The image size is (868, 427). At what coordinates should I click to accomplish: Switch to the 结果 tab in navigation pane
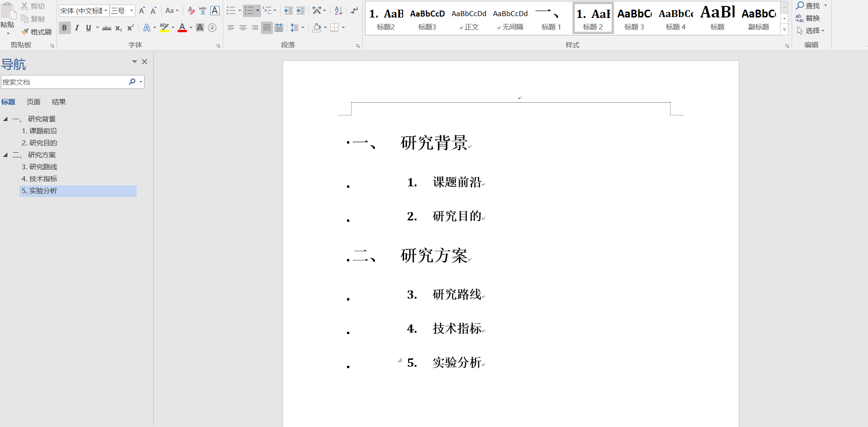click(58, 102)
